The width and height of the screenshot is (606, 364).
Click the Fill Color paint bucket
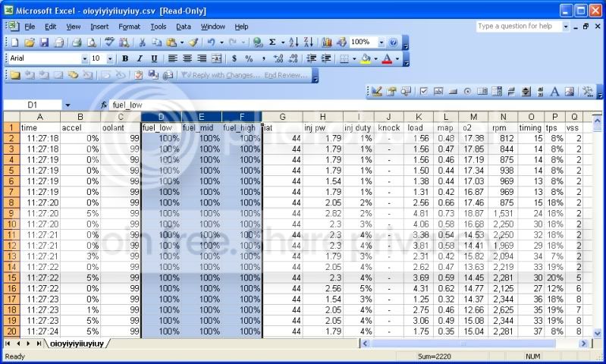366,58
